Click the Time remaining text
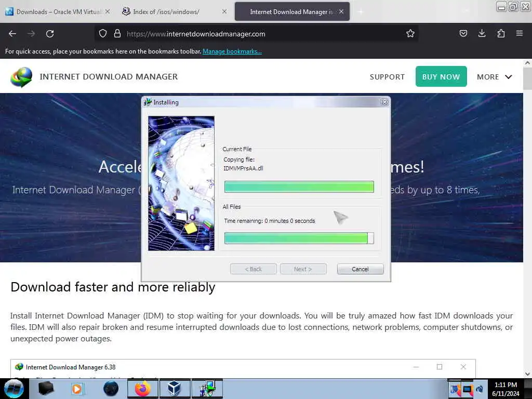Screen dimensions: 532x399 coord(270,221)
